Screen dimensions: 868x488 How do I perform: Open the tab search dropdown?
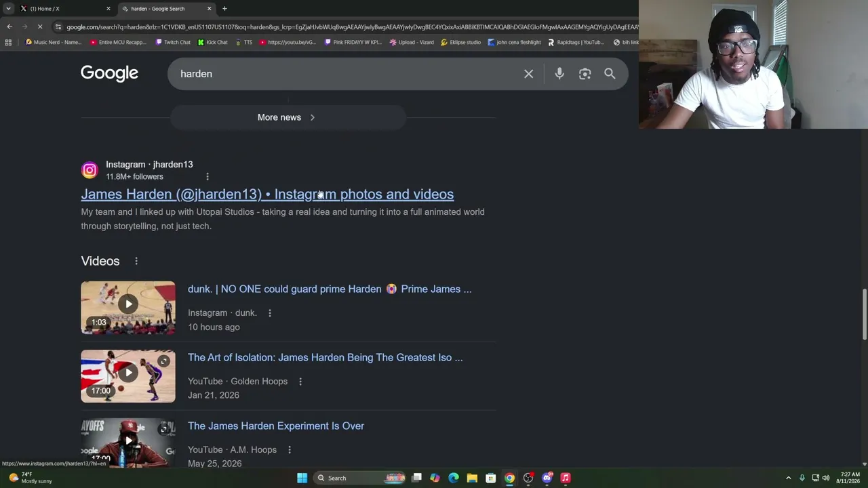click(8, 9)
